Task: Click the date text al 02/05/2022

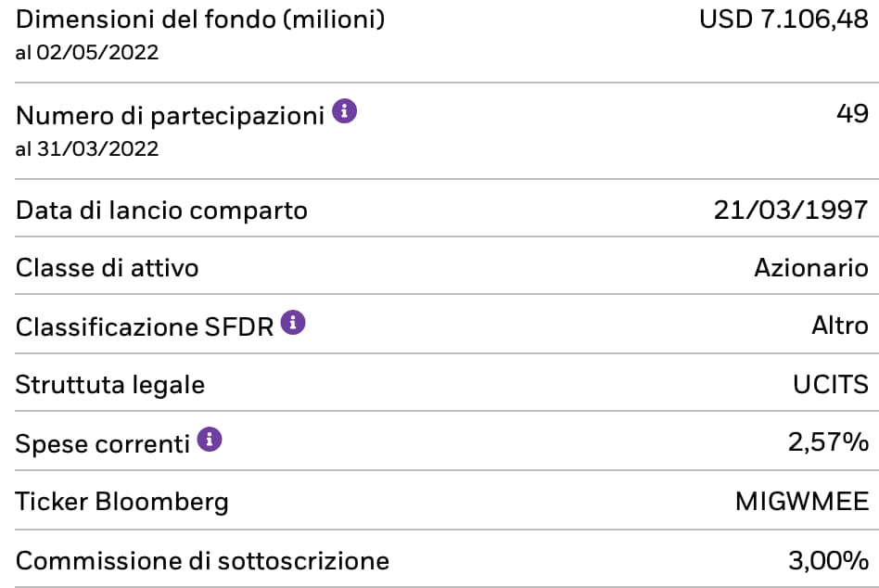Action: (x=87, y=53)
